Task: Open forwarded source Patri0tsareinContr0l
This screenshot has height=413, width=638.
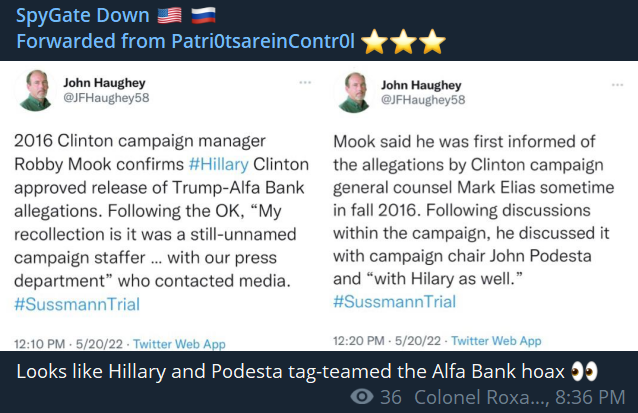Action: 263,41
